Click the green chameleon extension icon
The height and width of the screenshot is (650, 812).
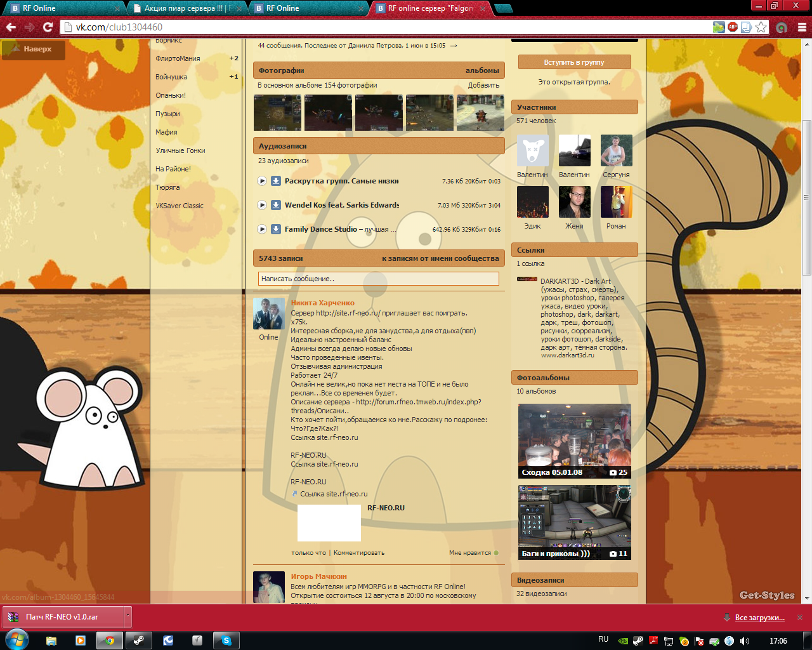pos(719,27)
